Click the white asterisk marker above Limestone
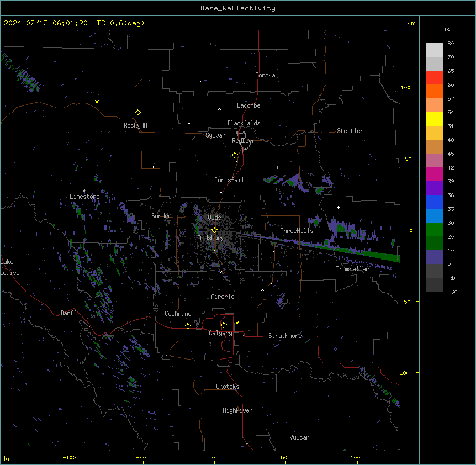Viewport: 476px width, 465px height. tap(84, 191)
